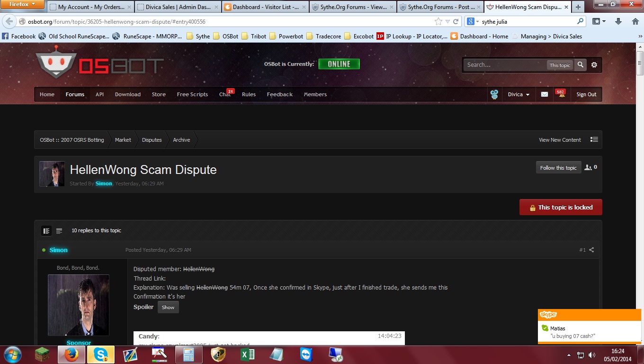Go to the Disputes breadcrumb
This screenshot has height=364, width=644.
(152, 140)
